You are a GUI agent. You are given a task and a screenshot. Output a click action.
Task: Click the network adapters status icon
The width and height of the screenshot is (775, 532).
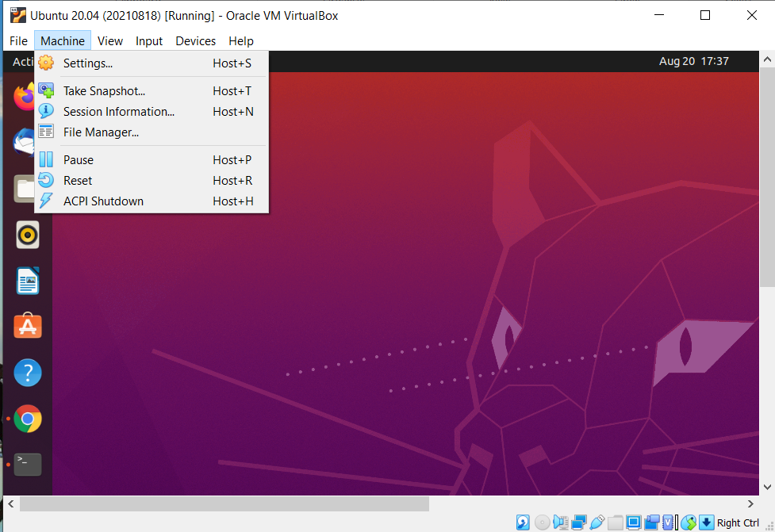(579, 522)
